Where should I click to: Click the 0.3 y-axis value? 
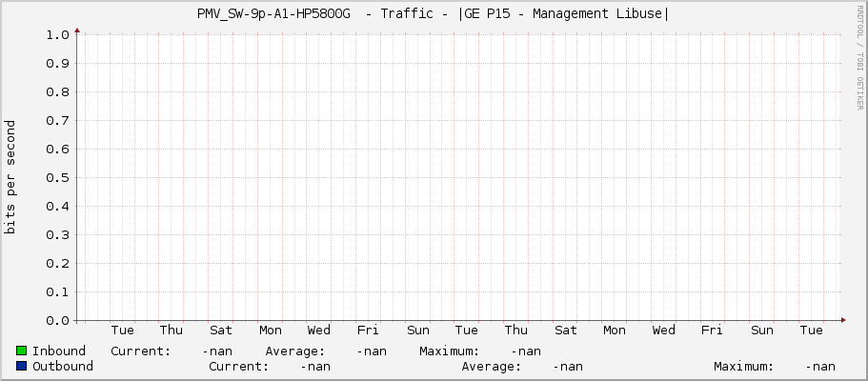[x=57, y=235]
